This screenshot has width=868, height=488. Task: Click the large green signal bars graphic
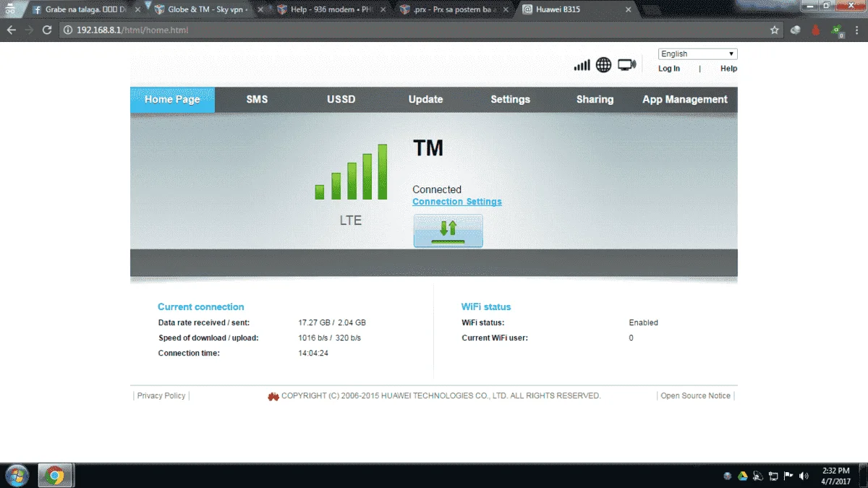pyautogui.click(x=351, y=172)
